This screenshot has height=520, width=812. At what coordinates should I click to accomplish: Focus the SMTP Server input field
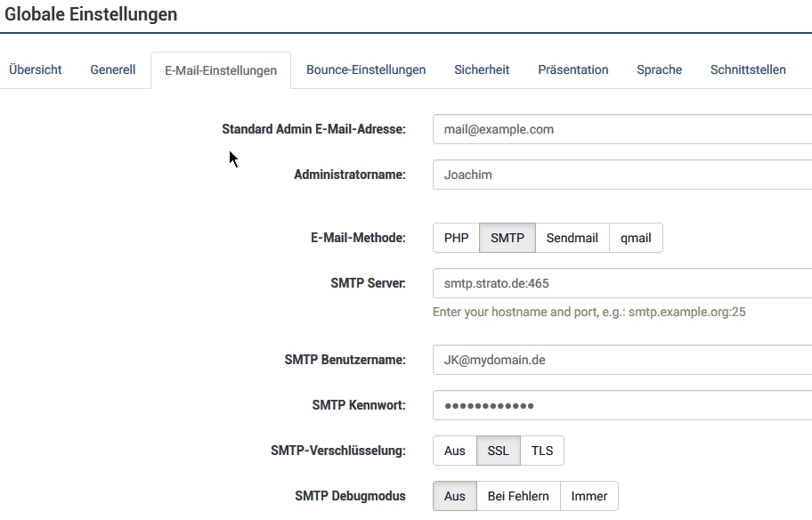point(621,283)
